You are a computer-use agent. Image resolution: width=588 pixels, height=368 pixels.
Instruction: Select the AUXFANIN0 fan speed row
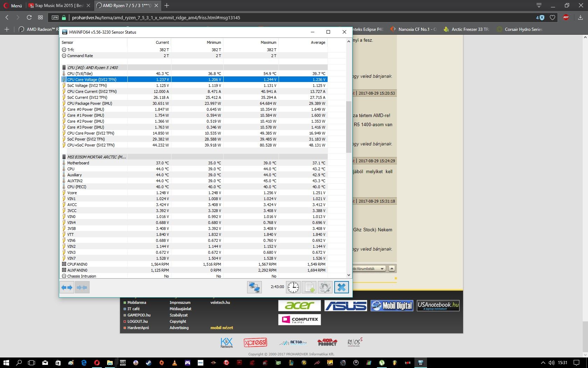click(x=194, y=270)
